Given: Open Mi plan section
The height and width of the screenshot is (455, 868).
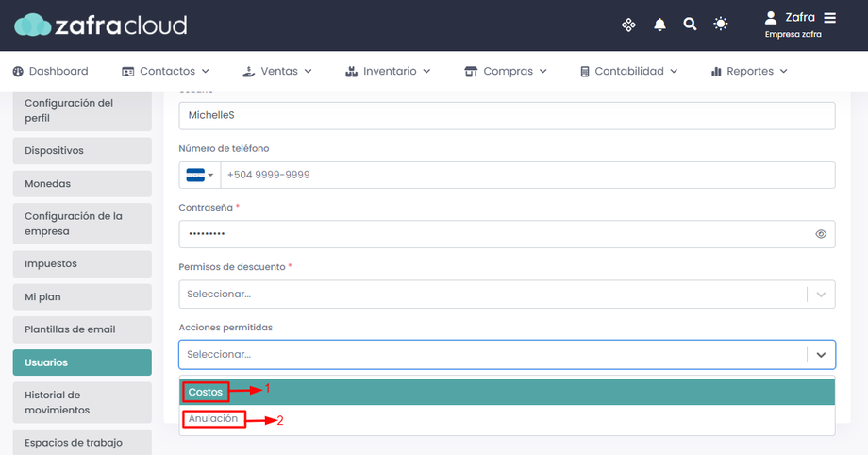Looking at the screenshot, I should 82,297.
